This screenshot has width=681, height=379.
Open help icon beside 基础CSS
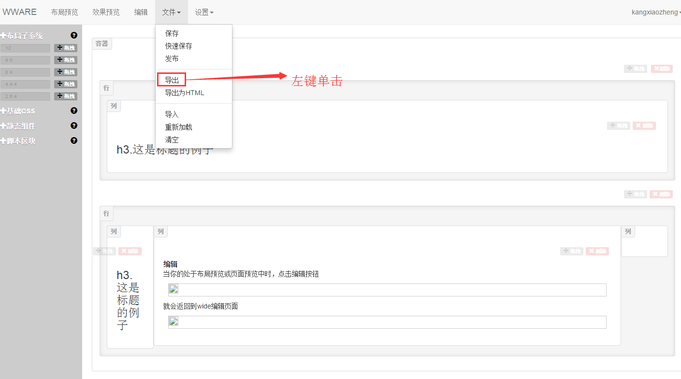tap(74, 111)
